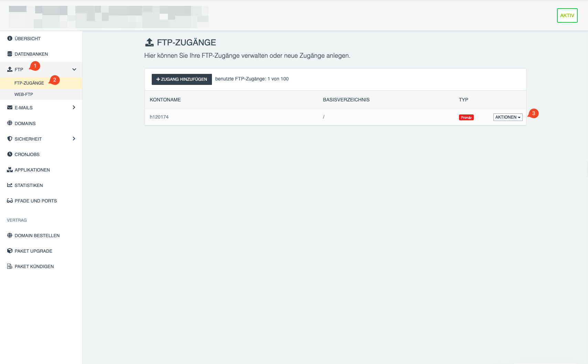Click the shield icon for Sicherheit
The width and height of the screenshot is (588, 364).
(x=10, y=139)
